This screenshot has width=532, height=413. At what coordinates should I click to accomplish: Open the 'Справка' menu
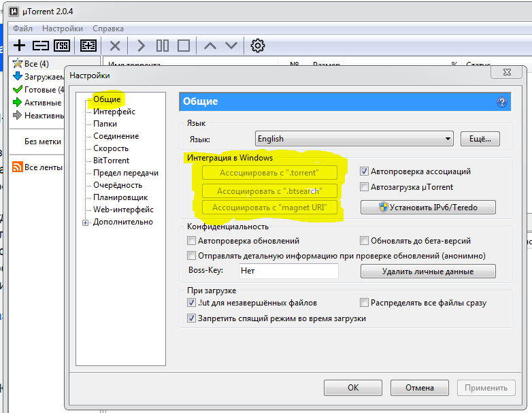tap(108, 29)
